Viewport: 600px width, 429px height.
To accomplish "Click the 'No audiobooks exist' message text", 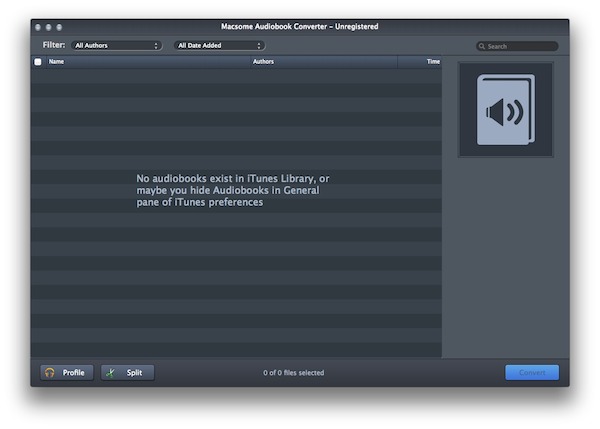I will pos(233,190).
